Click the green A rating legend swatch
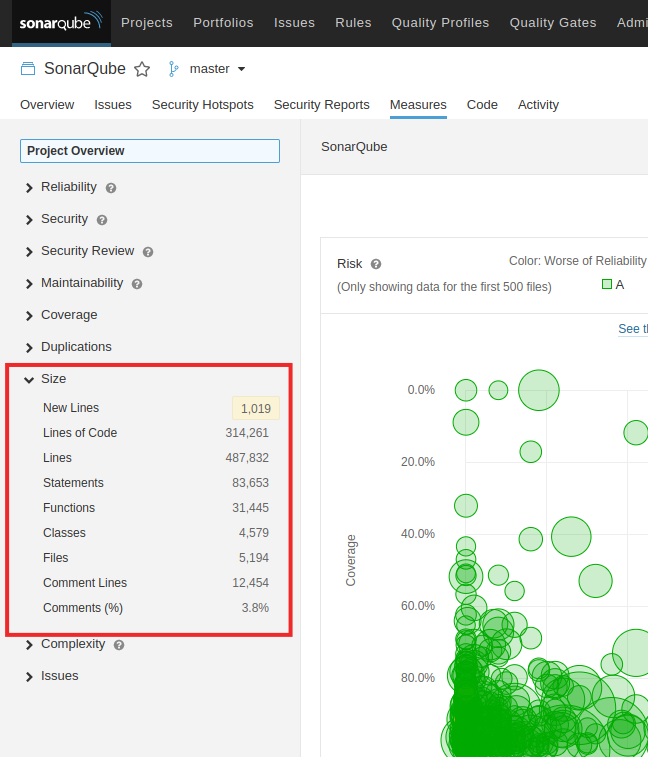This screenshot has height=757, width=648. pos(606,284)
